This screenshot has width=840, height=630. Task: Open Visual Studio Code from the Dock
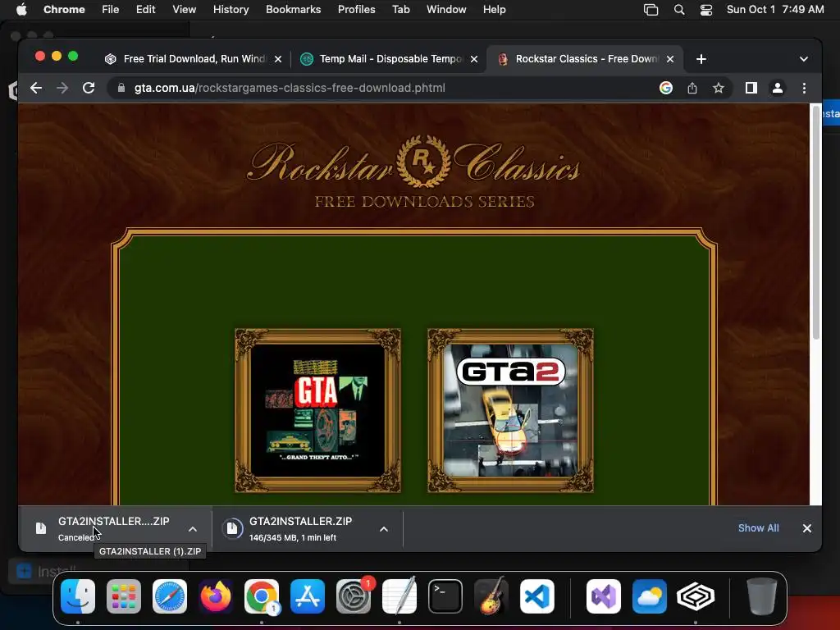tap(536, 596)
